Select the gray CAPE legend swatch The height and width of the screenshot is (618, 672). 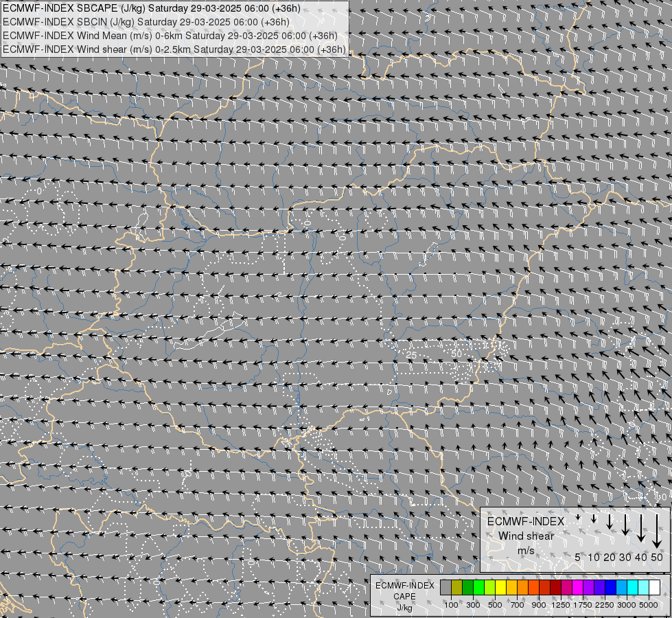(445, 587)
